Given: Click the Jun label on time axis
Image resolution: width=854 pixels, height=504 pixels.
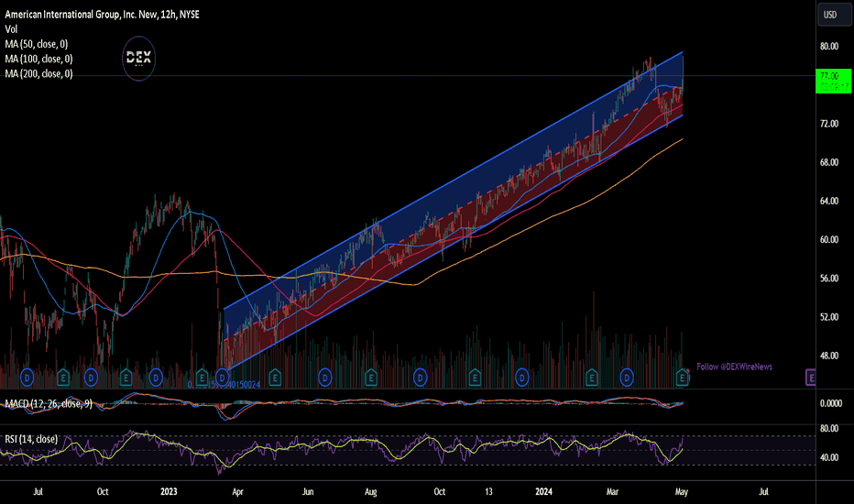Looking at the screenshot, I should coord(308,491).
